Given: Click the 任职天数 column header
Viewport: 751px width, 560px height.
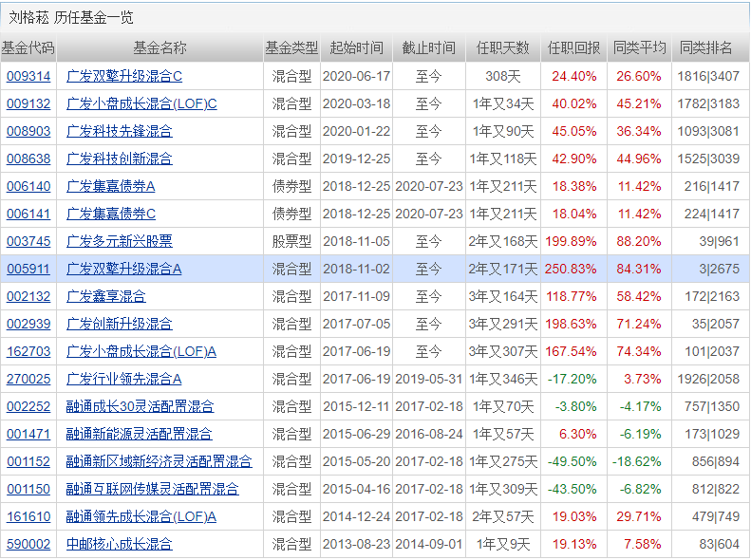Looking at the screenshot, I should (x=502, y=47).
